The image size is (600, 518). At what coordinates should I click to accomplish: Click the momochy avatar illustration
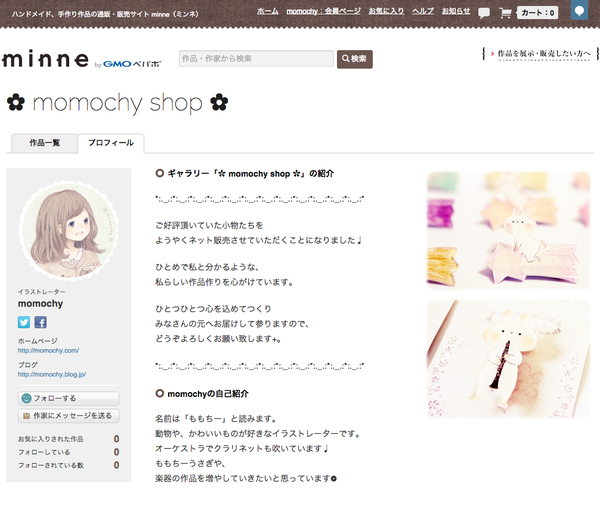tap(68, 230)
